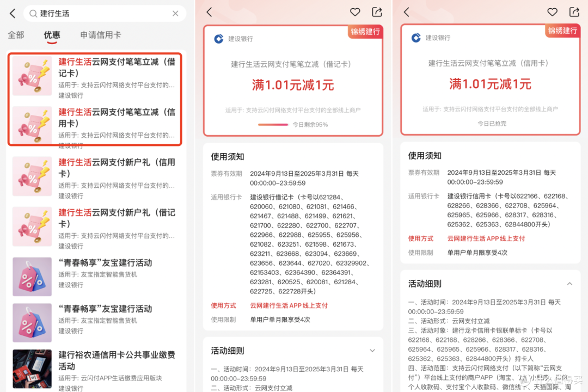The image size is (588, 392).
Task: Open 建行生活云网支付新户礼（信用卡）result
Action: 95,178
